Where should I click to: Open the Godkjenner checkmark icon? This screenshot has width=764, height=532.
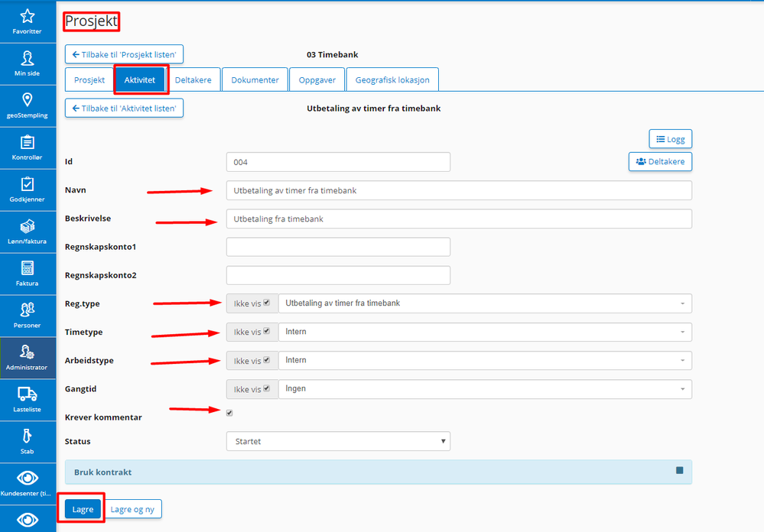pos(28,184)
